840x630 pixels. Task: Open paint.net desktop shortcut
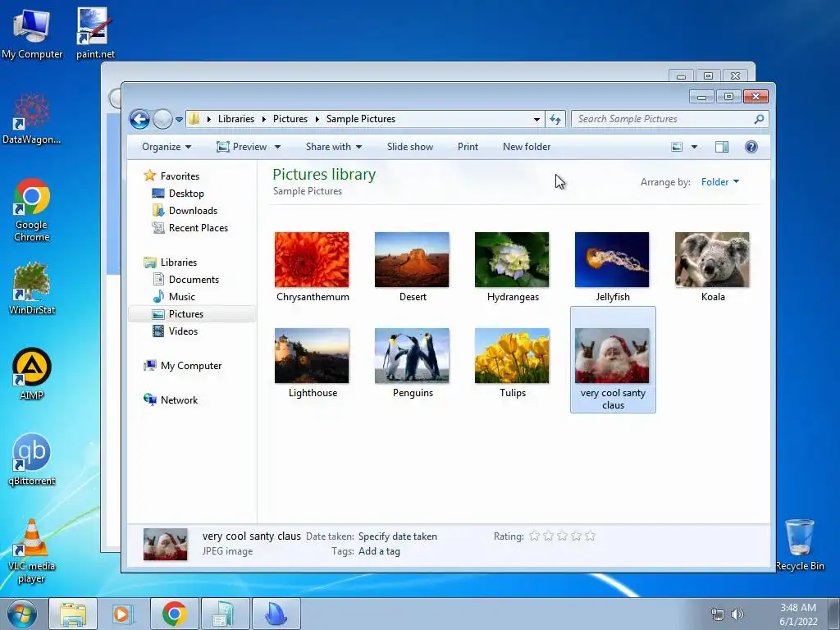pos(95,33)
